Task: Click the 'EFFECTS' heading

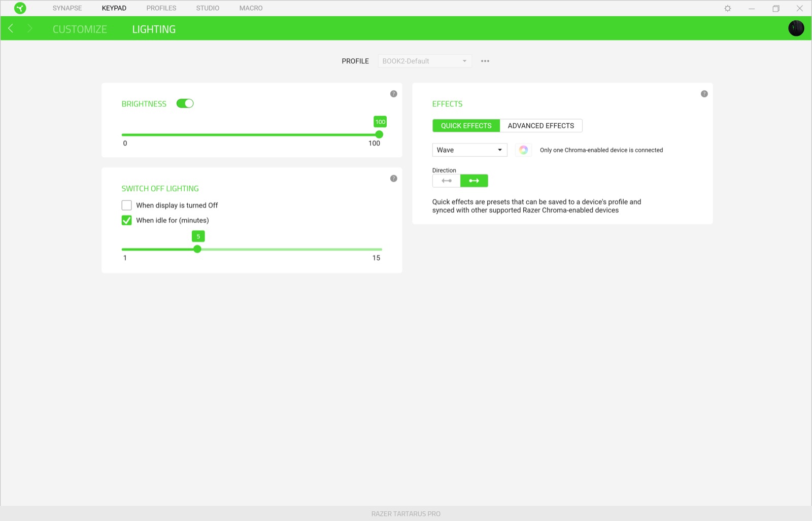Action: 447,104
